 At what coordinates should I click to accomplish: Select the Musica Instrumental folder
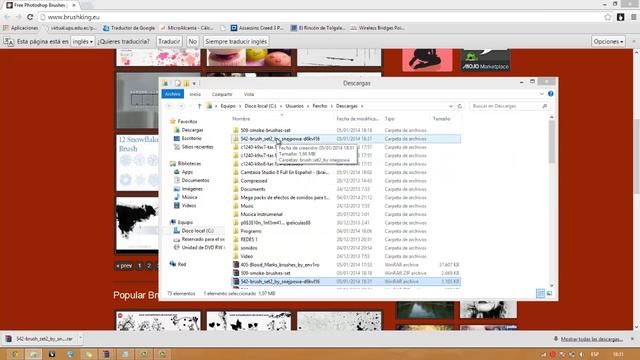point(346,214)
